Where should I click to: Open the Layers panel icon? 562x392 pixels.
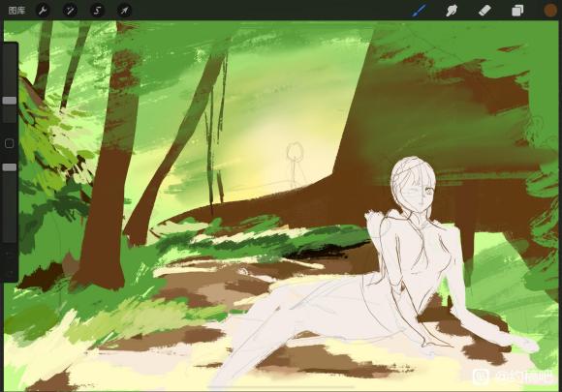point(517,11)
